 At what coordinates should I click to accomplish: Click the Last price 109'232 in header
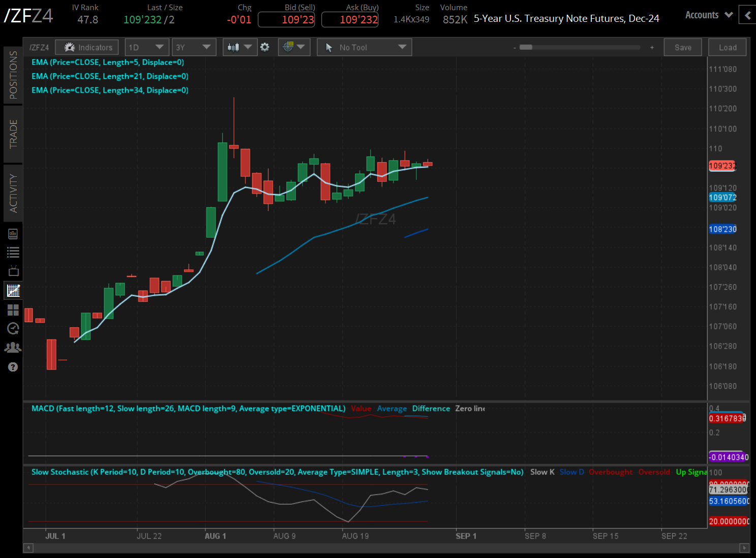[142, 20]
